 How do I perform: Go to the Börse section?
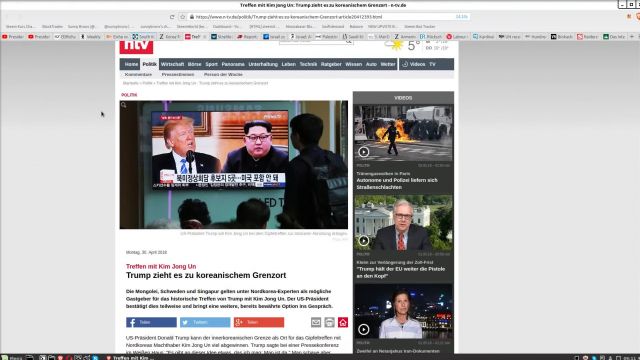coord(194,64)
